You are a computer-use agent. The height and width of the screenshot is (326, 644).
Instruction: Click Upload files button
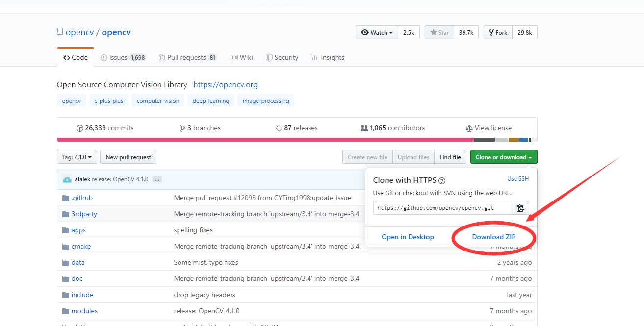(413, 157)
